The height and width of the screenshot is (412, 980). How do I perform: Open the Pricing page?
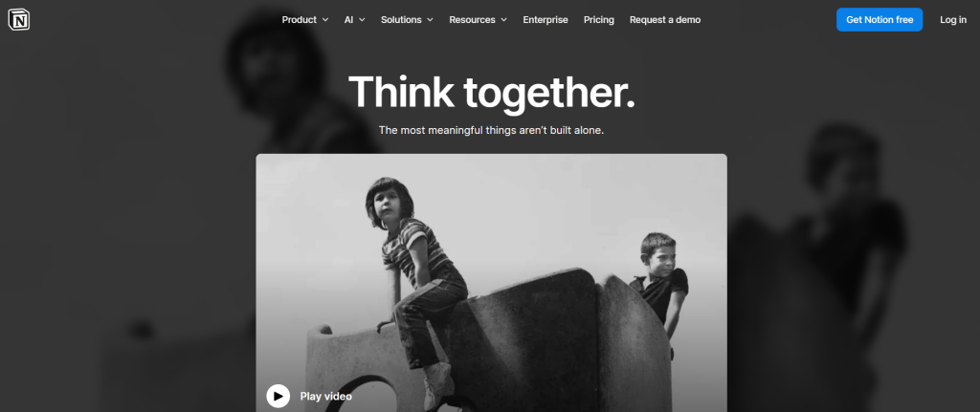pos(599,20)
